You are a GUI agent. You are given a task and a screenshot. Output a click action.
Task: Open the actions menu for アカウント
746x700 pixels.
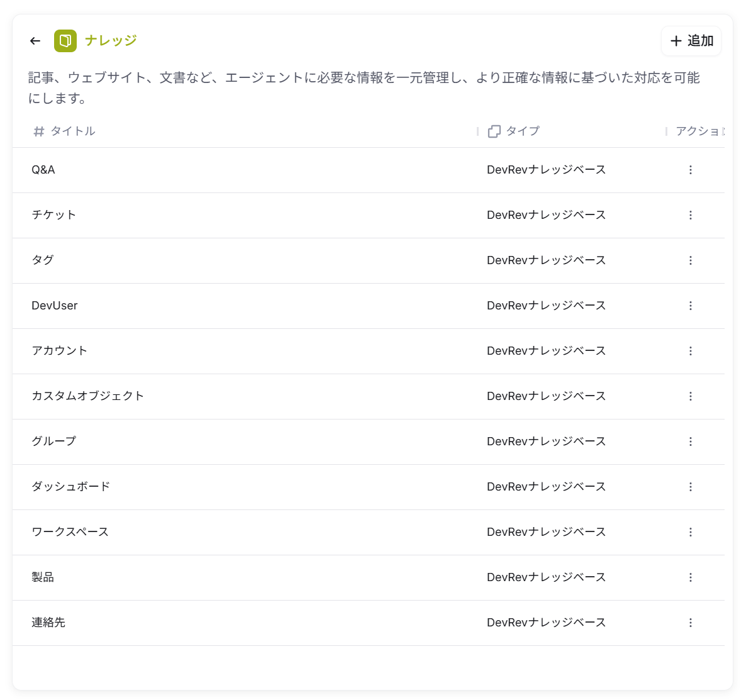click(691, 351)
